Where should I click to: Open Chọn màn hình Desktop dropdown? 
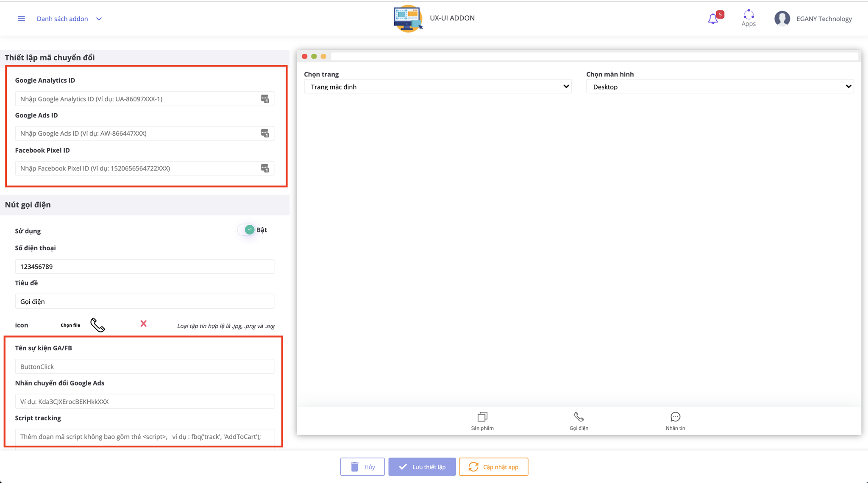(x=720, y=87)
